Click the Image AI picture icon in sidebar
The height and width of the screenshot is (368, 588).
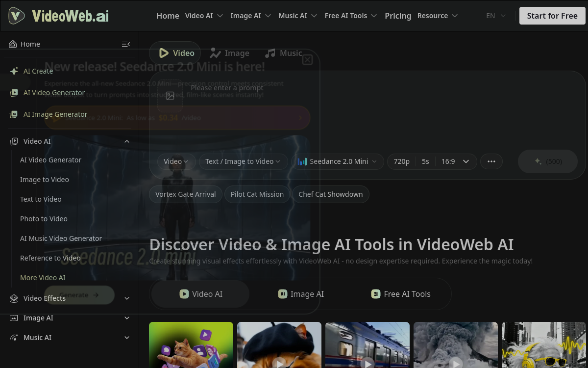(14, 318)
